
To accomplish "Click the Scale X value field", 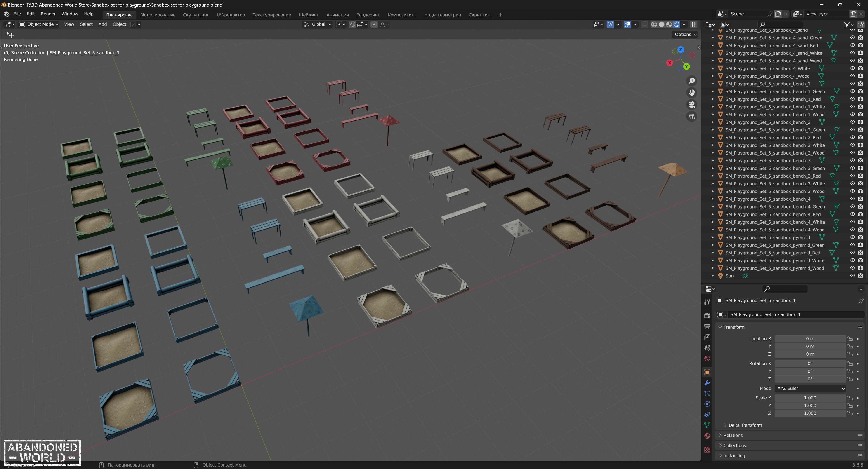I will (810, 398).
